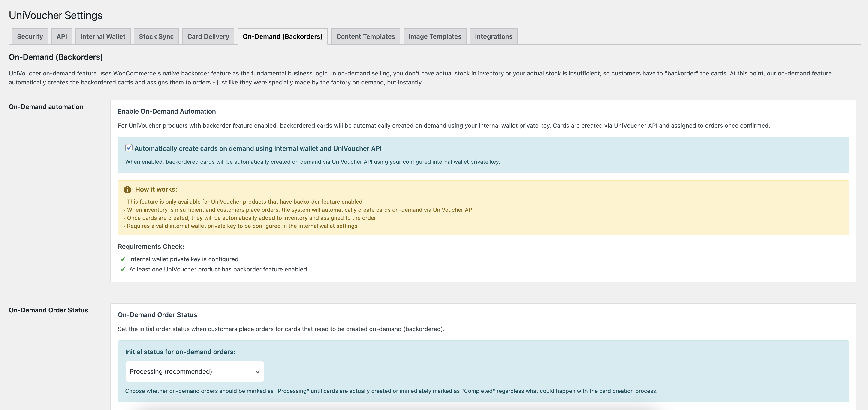868x410 pixels.
Task: Open Card Delivery settings tab
Action: [x=208, y=36]
